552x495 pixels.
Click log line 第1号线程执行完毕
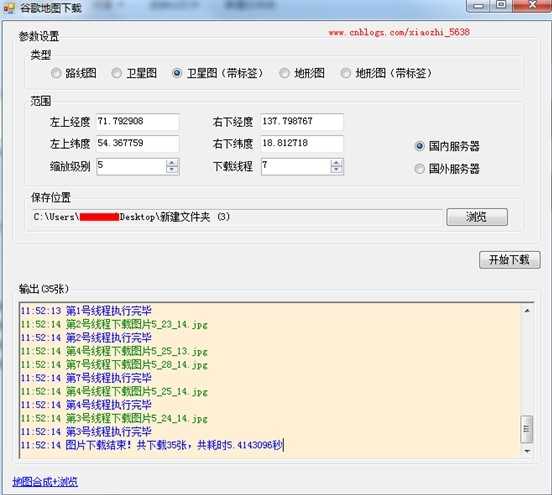pos(86,311)
